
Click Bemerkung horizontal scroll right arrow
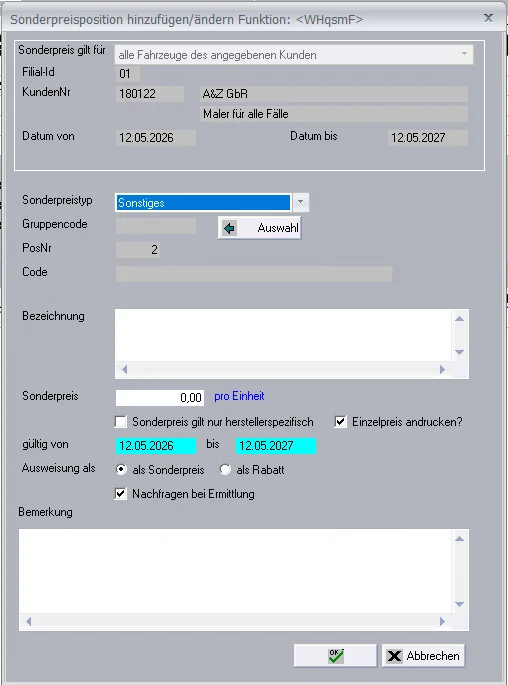(442, 621)
